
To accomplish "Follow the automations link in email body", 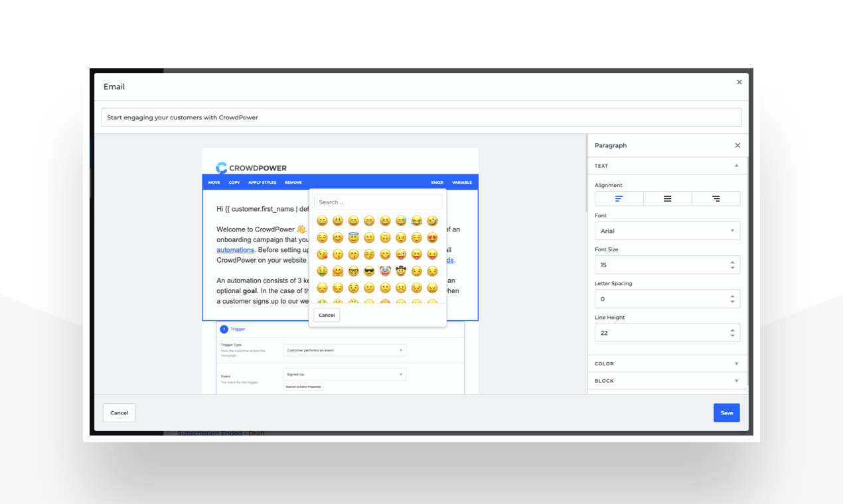I will pyautogui.click(x=235, y=250).
